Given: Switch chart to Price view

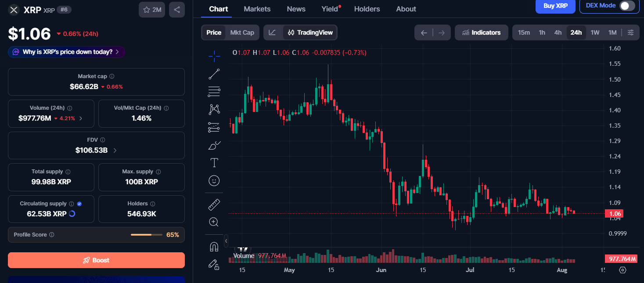Looking at the screenshot, I should coord(214,32).
